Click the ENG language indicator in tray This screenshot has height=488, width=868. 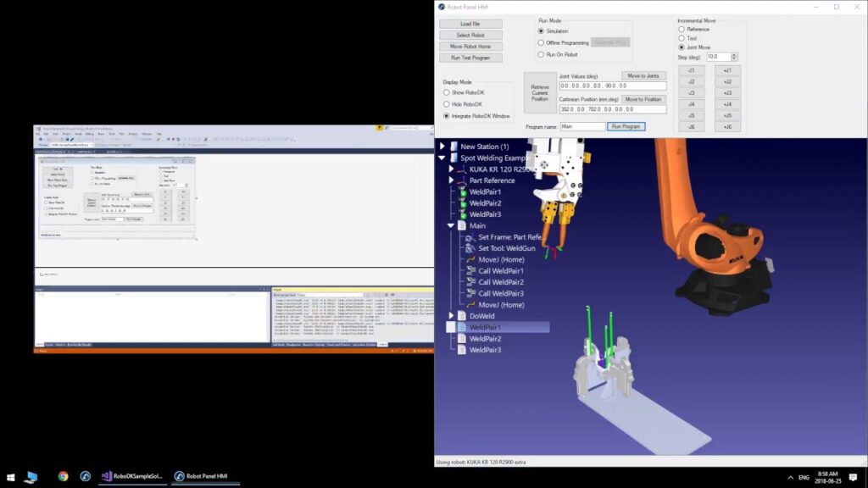click(804, 477)
